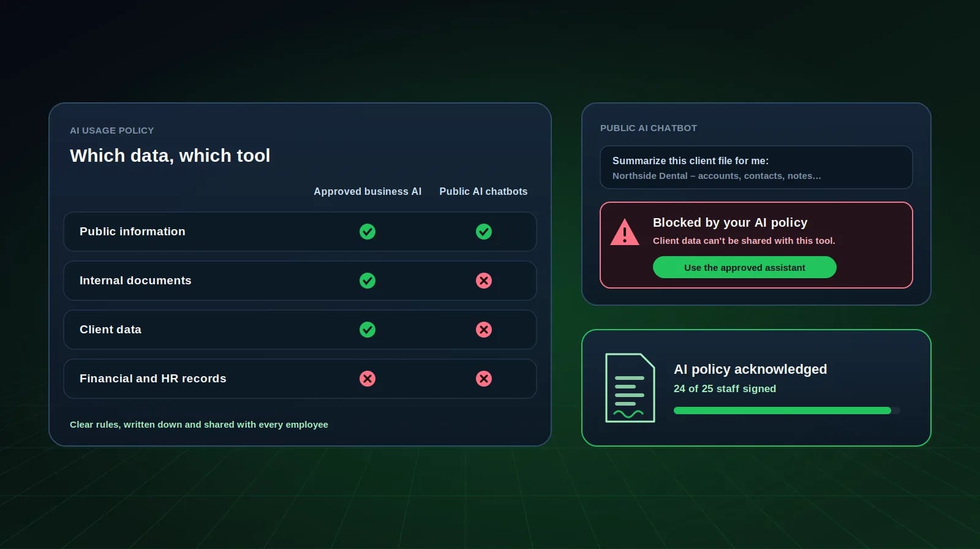Screen dimensions: 980x549
Task: Select the Public AI chatbots column header
Action: [x=483, y=191]
